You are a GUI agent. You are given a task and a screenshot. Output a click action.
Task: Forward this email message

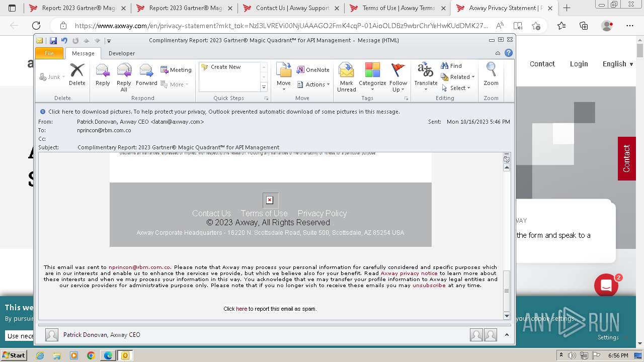tap(146, 74)
